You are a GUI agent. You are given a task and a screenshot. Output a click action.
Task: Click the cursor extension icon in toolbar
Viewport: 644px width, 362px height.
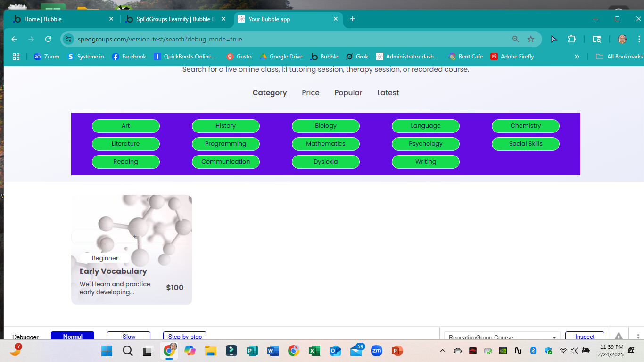point(554,39)
